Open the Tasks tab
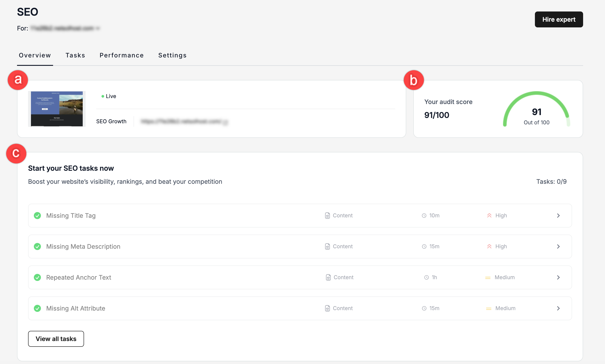The height and width of the screenshot is (364, 605). click(x=75, y=55)
